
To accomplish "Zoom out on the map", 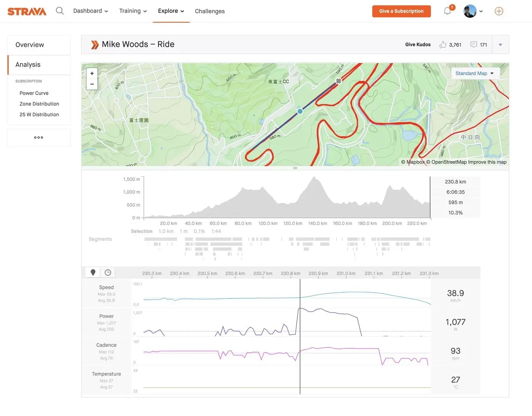I will [92, 84].
